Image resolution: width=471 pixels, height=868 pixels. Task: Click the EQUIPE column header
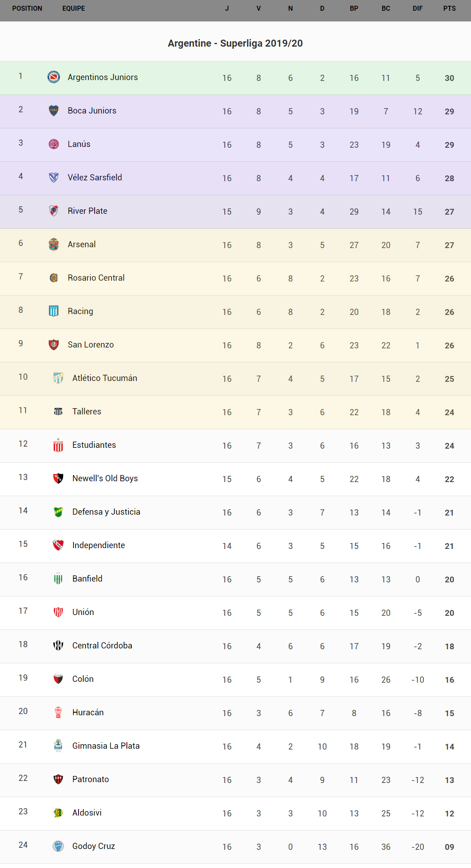74,9
